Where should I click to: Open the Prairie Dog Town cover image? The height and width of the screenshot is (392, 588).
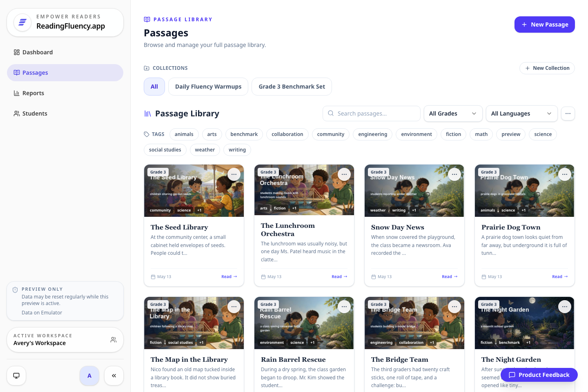tap(525, 191)
